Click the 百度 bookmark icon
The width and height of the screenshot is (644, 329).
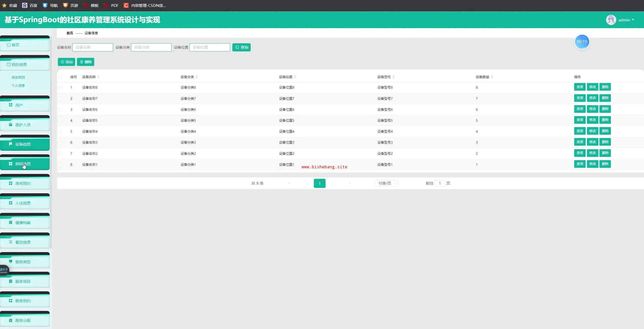pyautogui.click(x=25, y=5)
